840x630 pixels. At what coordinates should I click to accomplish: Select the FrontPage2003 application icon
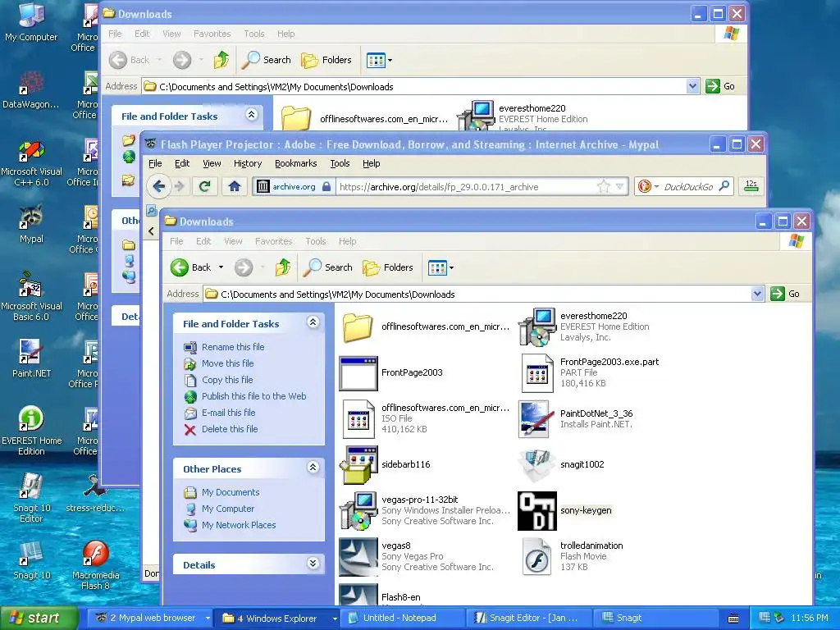358,373
